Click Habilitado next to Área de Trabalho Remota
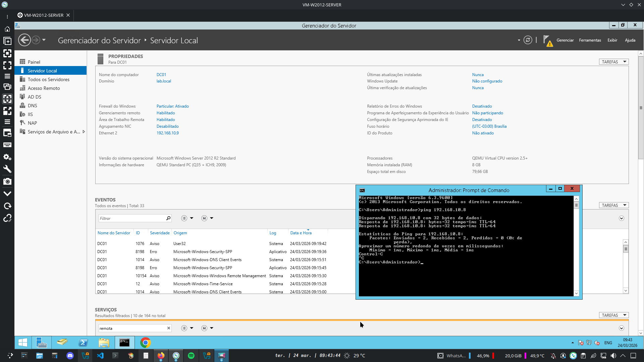This screenshot has height=362, width=644. 166,120
